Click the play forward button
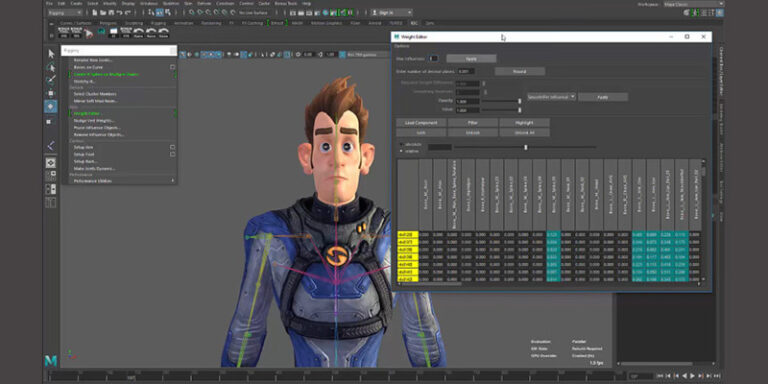The image size is (768, 384). click(x=692, y=376)
